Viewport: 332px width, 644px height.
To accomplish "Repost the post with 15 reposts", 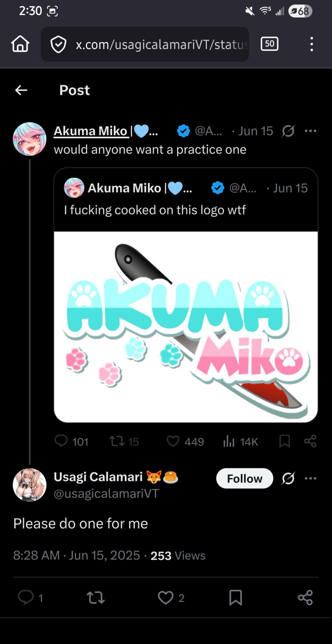I will pyautogui.click(x=117, y=441).
